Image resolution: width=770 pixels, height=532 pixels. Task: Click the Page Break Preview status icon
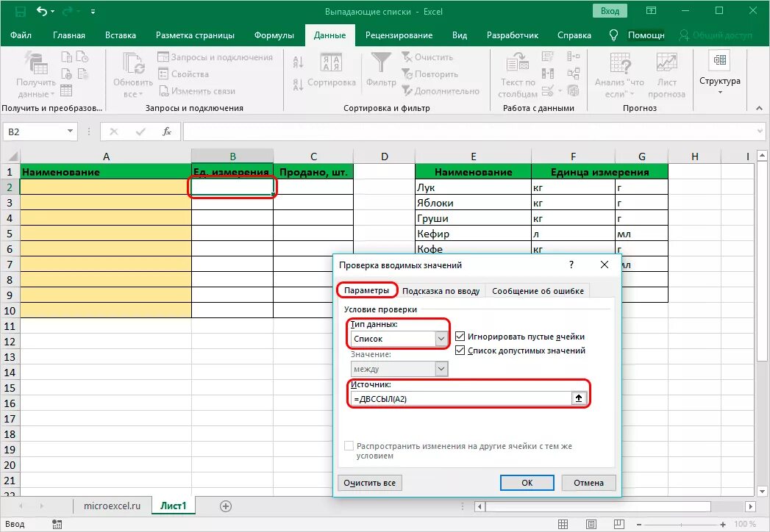[x=619, y=524]
